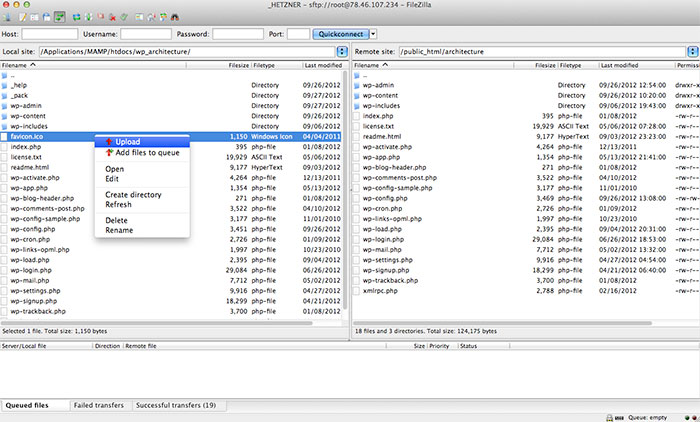Sort remote list by Filename column

[x=433, y=65]
